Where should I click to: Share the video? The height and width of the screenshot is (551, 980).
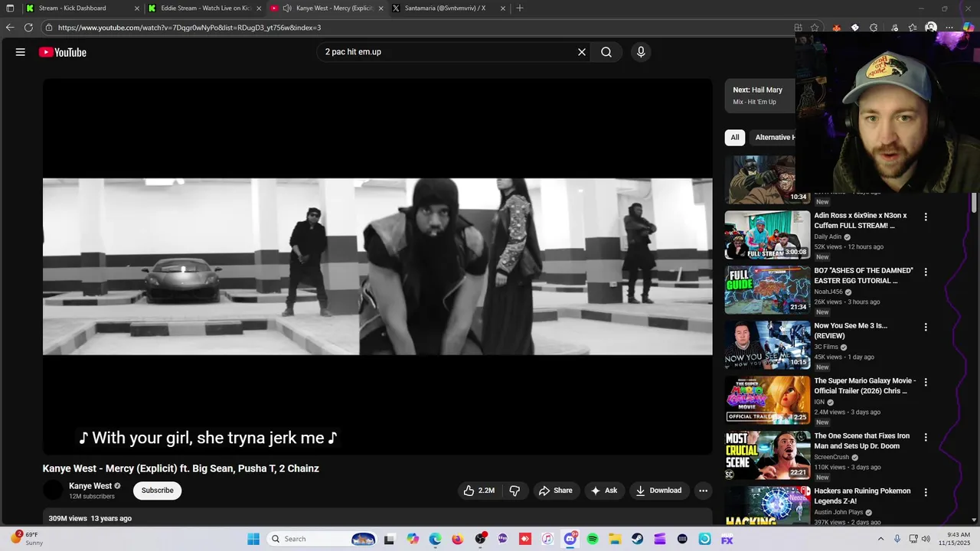[x=555, y=491]
